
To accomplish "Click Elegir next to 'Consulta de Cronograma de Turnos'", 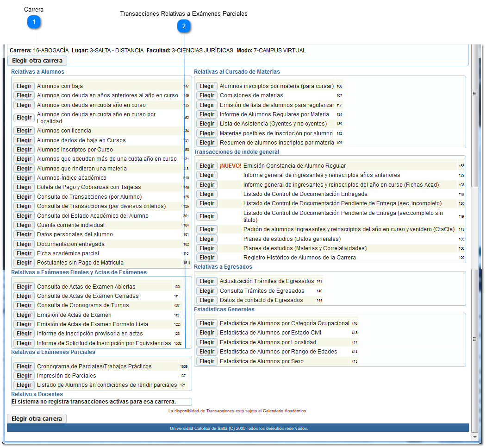I will point(24,305).
